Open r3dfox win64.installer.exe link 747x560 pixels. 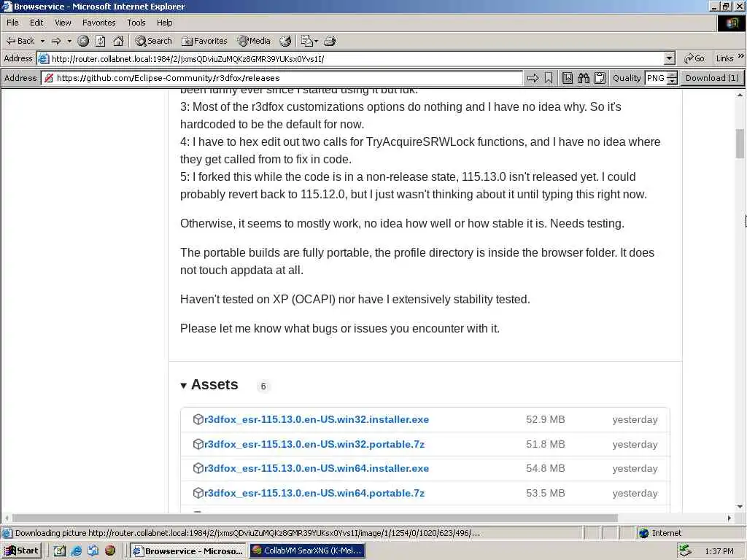pos(317,469)
